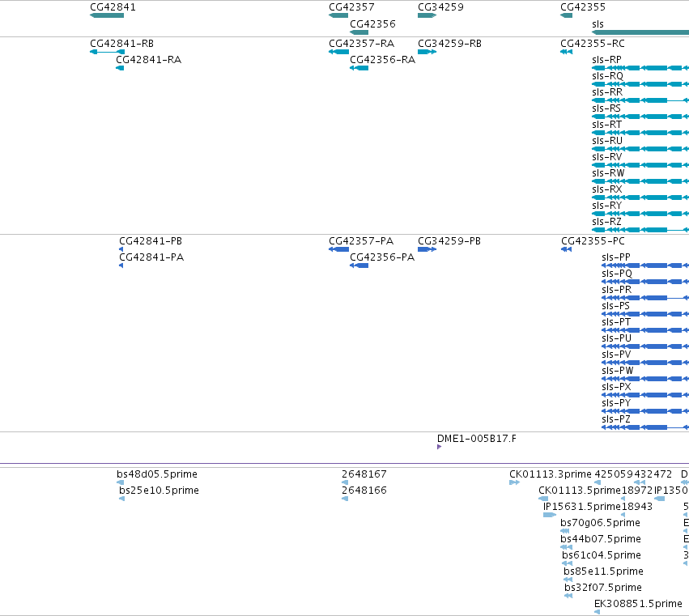
Task: Click the IP15631.5prime EST glyph
Action: 550,515
